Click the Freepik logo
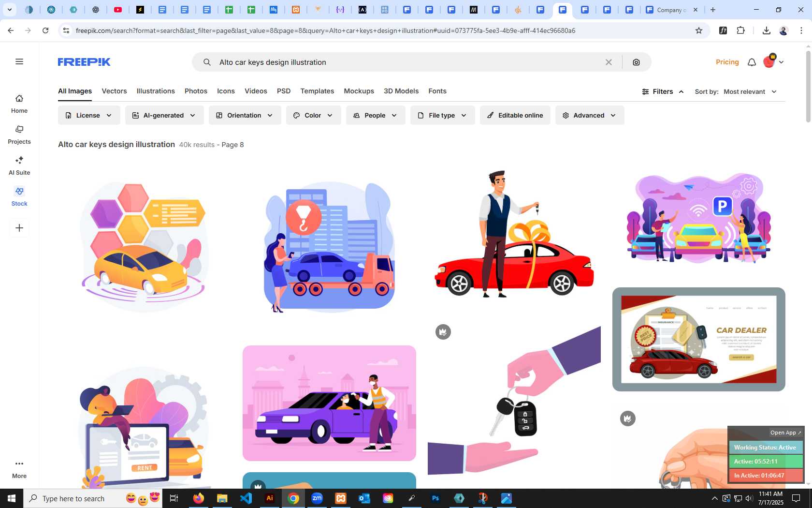This screenshot has width=812, height=508. tap(84, 62)
